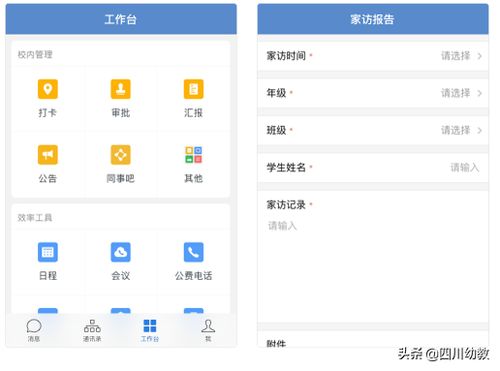500x371 pixels.
Task: Open the 汇报 report icon
Action: pyautogui.click(x=193, y=89)
